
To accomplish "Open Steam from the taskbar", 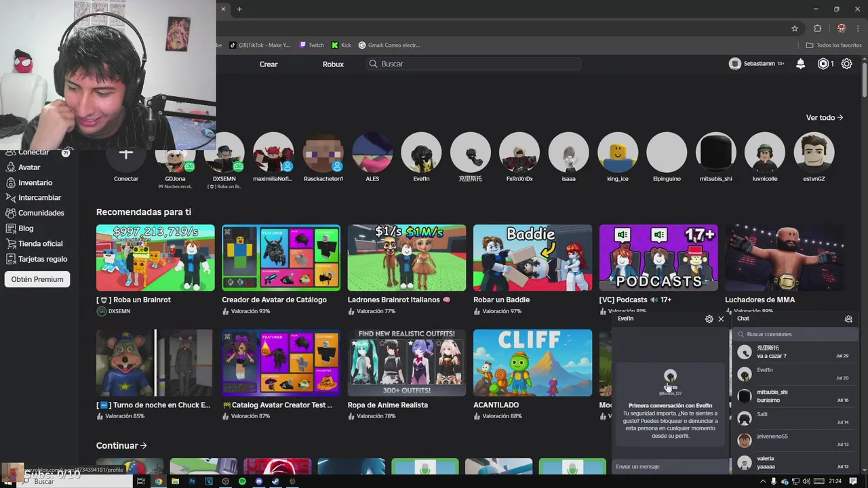I will [275, 481].
